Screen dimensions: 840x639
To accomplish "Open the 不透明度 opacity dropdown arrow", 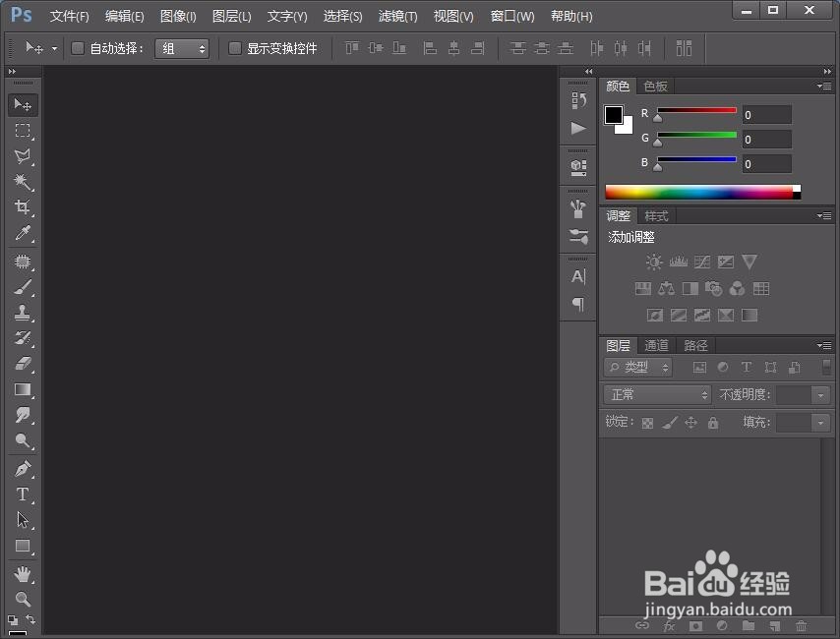I will point(820,395).
